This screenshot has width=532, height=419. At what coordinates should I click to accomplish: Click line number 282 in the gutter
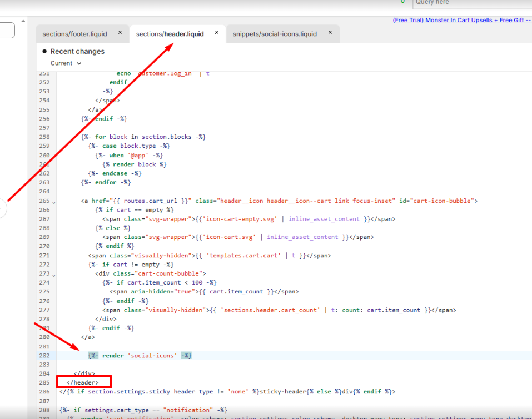pos(44,355)
